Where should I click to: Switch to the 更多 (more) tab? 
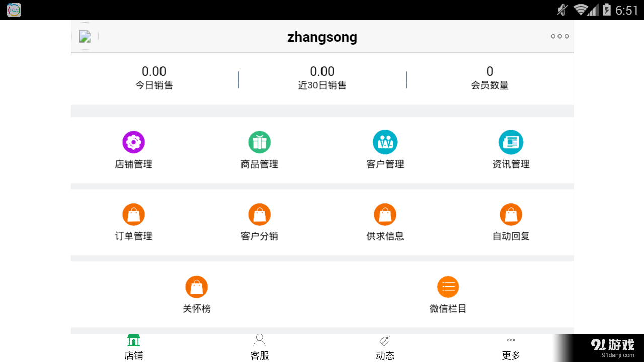point(511,346)
